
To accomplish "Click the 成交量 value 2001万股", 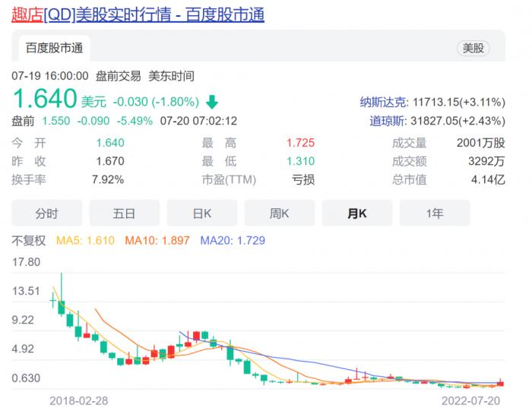I will click(x=481, y=143).
